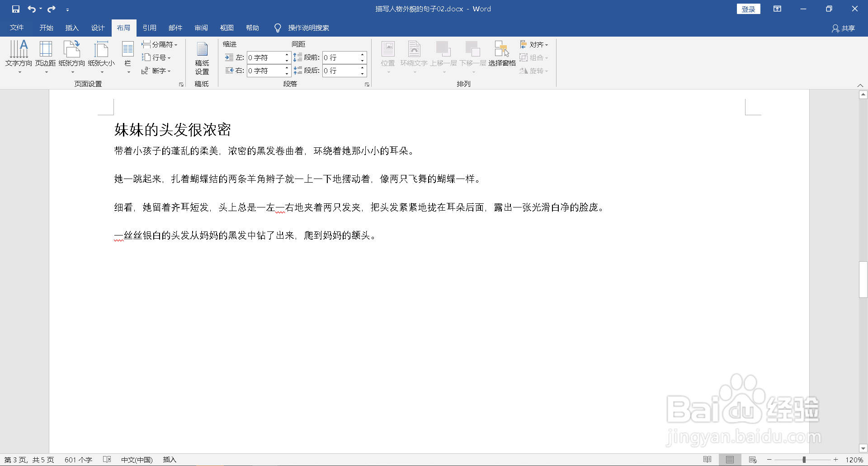Click the 位置 position icon
This screenshot has width=868, height=466.
tap(388, 49)
